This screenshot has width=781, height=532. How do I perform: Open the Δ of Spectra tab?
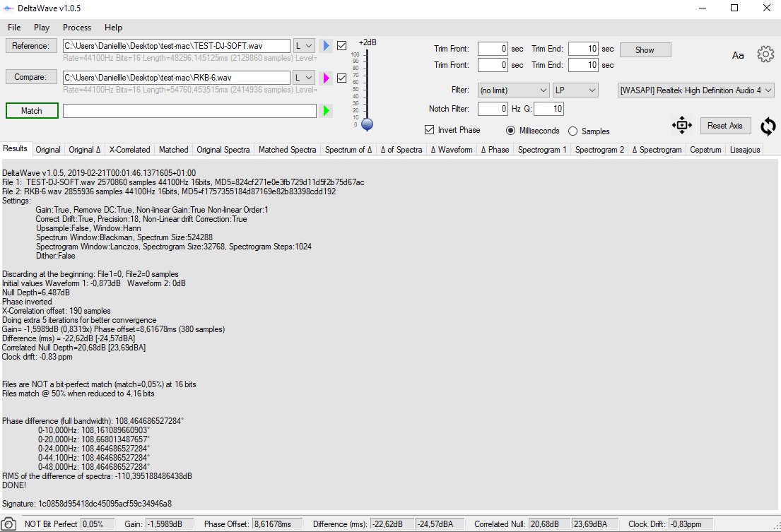tap(401, 149)
